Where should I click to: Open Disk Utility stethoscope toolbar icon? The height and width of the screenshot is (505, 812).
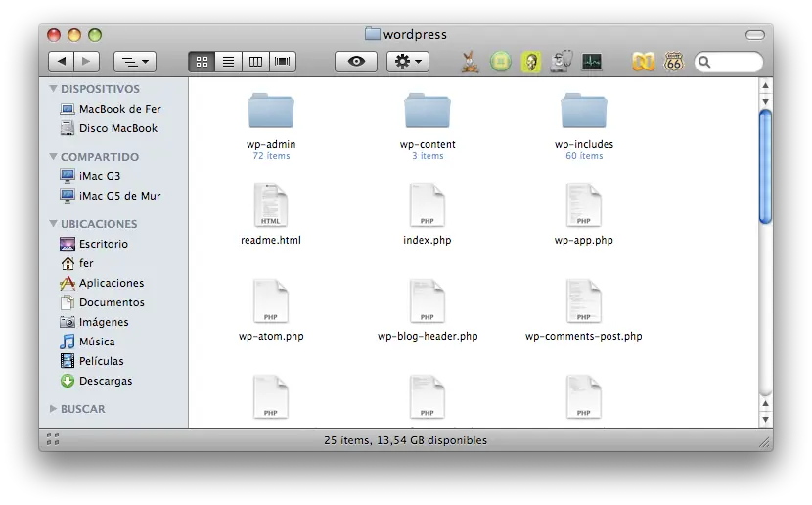(x=562, y=62)
